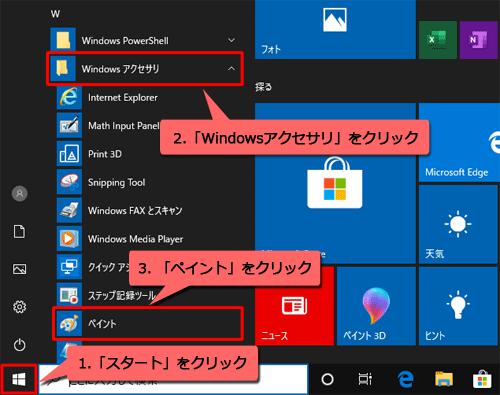Click the taskbar search box
The height and width of the screenshot is (395, 500).
click(173, 380)
